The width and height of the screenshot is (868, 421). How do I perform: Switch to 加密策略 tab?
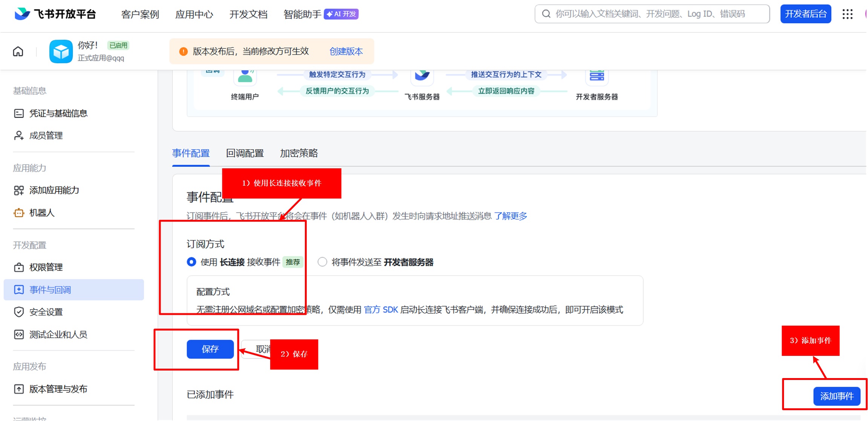[x=299, y=153]
